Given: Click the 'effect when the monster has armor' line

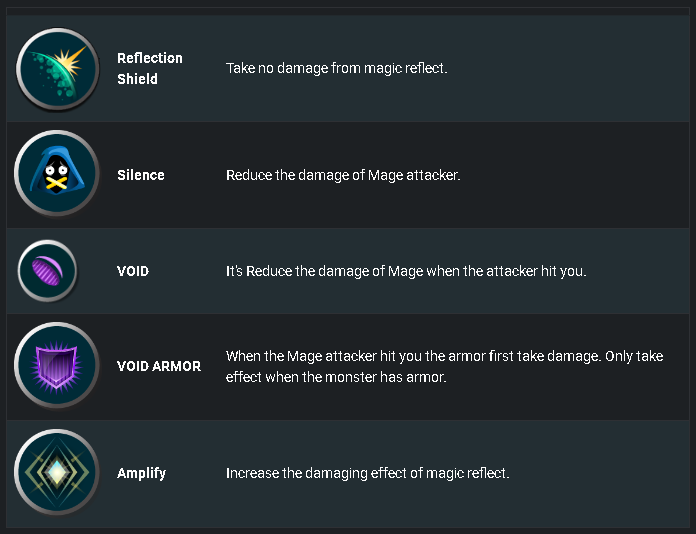Looking at the screenshot, I should [x=336, y=377].
